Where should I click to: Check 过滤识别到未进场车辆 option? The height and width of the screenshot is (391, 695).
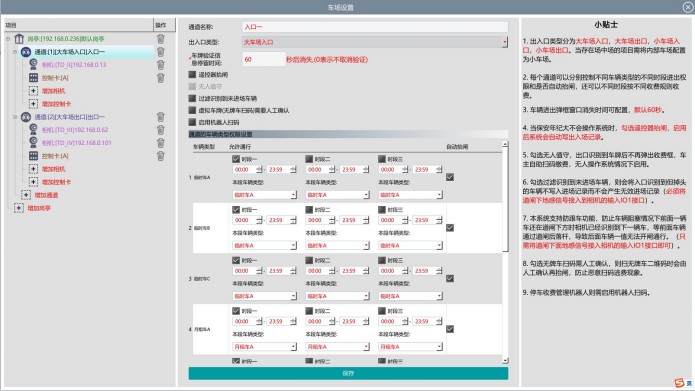tap(192, 98)
